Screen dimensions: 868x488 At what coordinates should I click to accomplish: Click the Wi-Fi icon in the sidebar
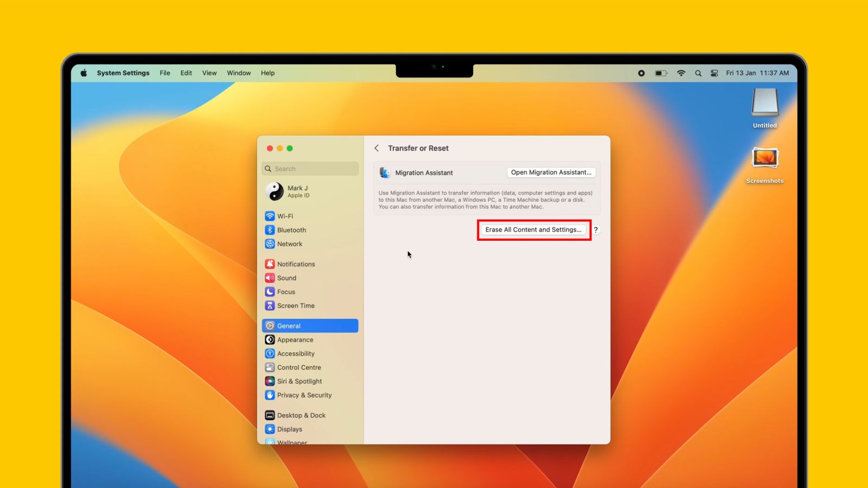click(270, 216)
